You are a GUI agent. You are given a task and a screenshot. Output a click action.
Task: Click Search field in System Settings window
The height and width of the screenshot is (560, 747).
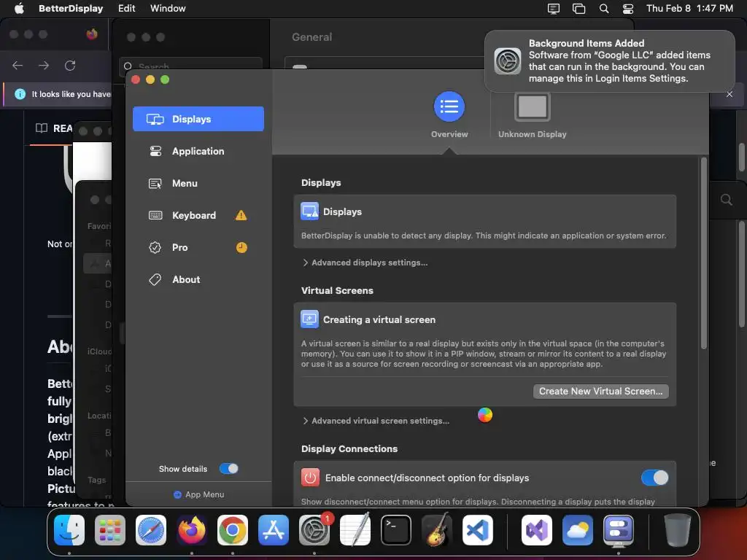point(190,65)
